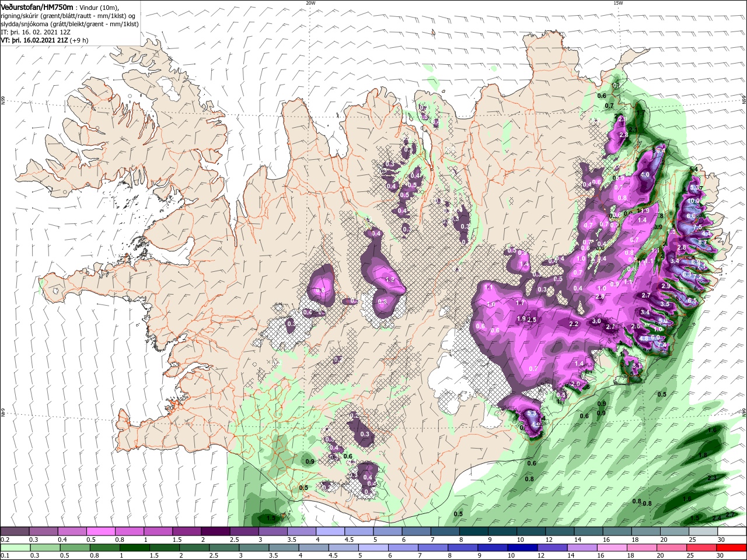Click the Veðurstofan/HM750m map title
The width and height of the screenshot is (747, 560).
[37, 6]
